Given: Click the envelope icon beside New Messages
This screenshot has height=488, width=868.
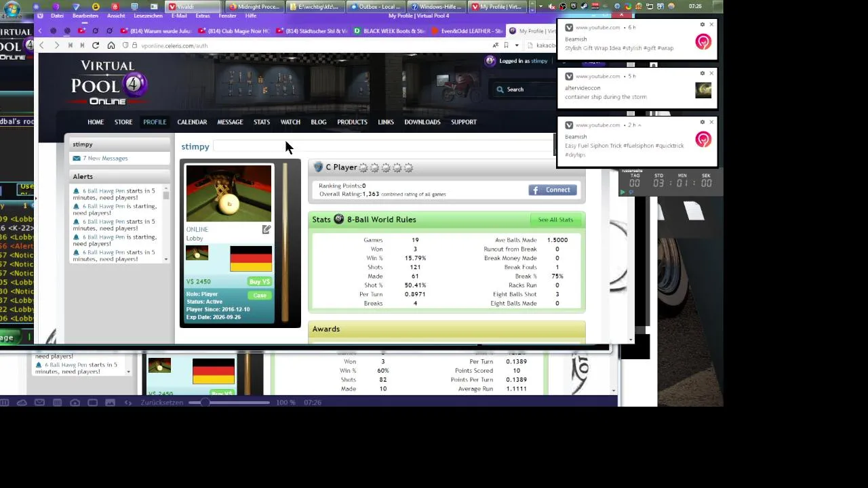Looking at the screenshot, I should click(x=77, y=158).
